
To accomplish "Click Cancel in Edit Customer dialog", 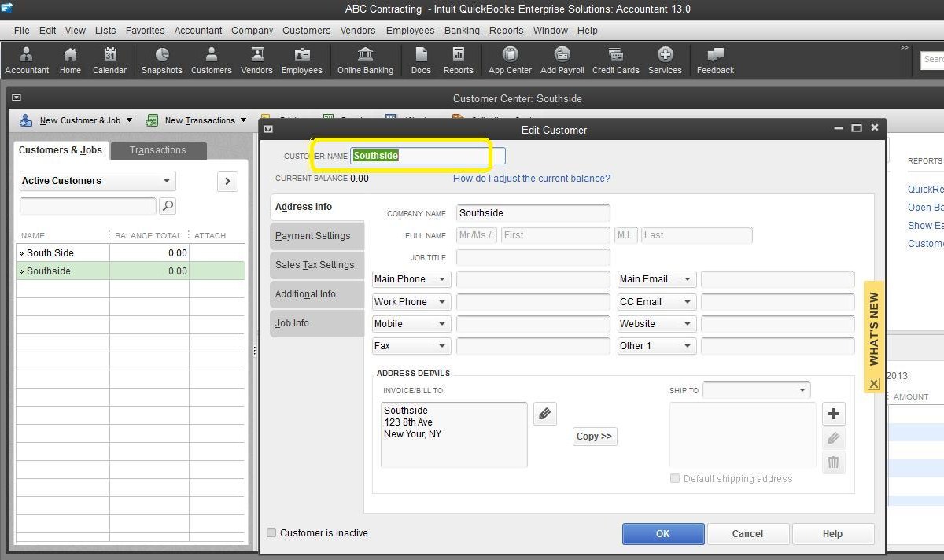I will [x=747, y=533].
